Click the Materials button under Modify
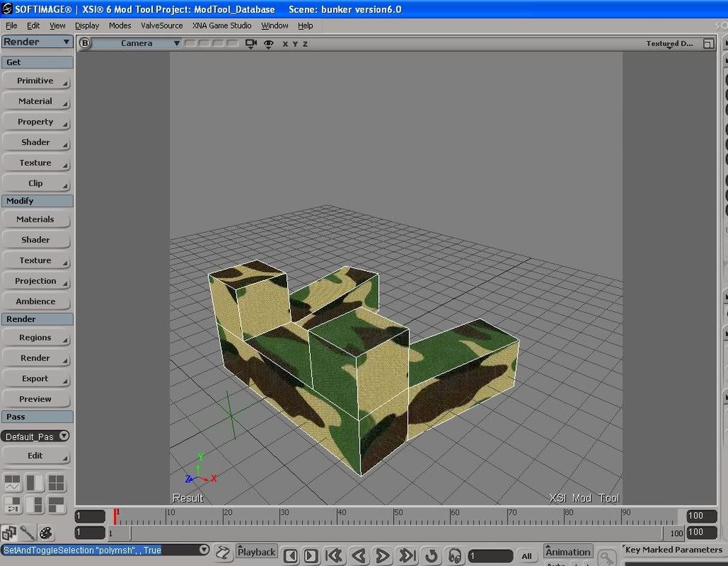Viewport: 728px width, 566px height. [36, 219]
